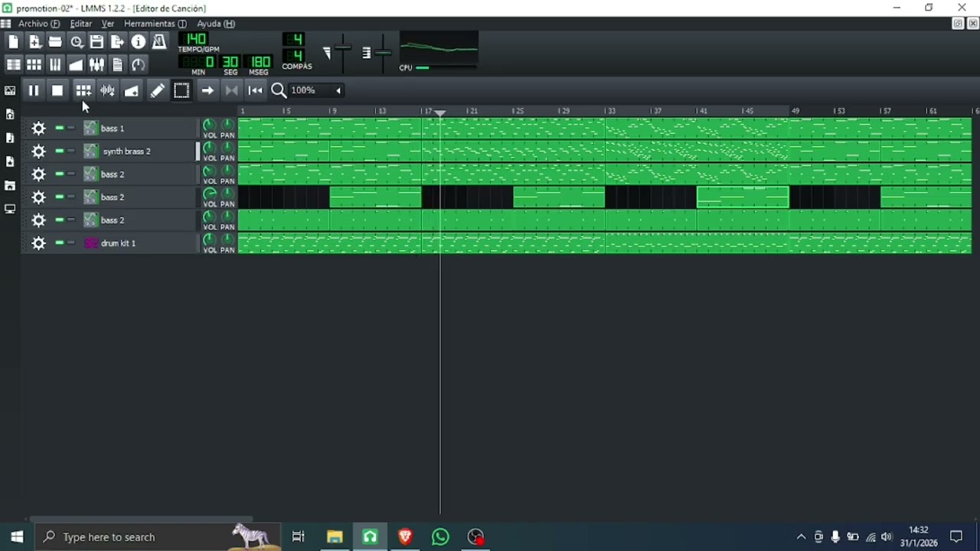Toggle timeline auto-scrolling arrow button
This screenshot has height=551, width=980.
pyautogui.click(x=207, y=90)
